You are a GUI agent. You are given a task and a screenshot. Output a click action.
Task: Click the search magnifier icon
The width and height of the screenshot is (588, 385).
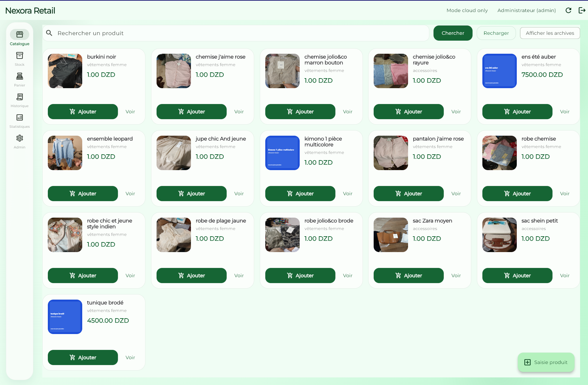(49, 33)
